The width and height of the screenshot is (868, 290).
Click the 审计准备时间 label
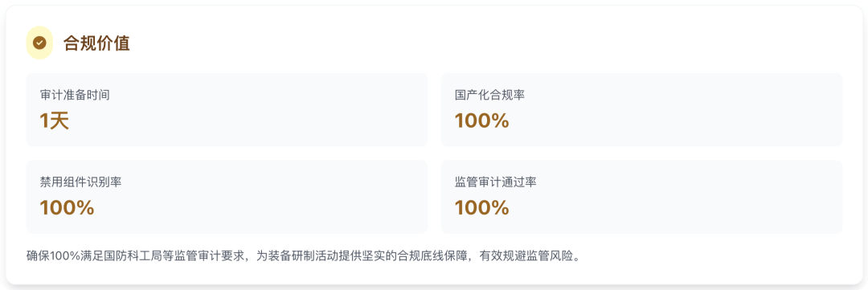coord(75,95)
